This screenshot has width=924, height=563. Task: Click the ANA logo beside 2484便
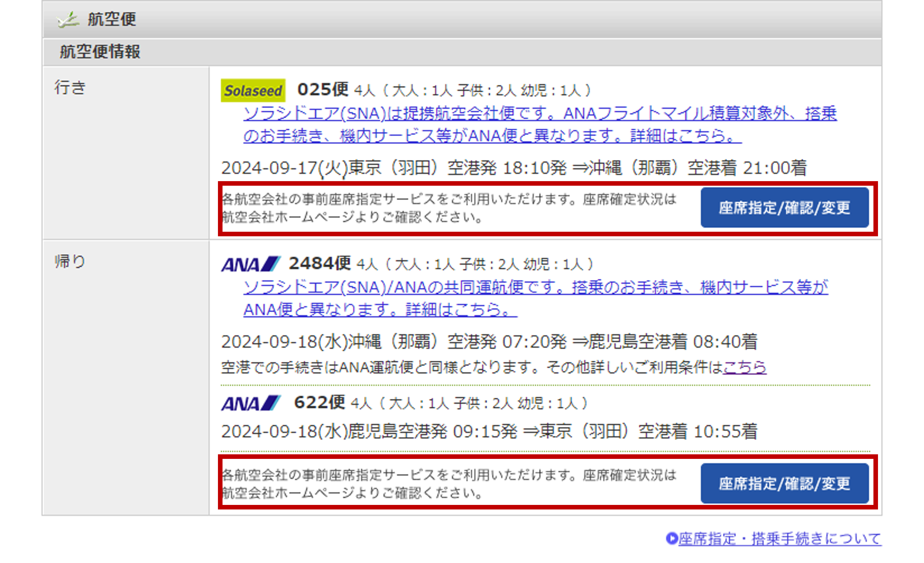click(251, 264)
